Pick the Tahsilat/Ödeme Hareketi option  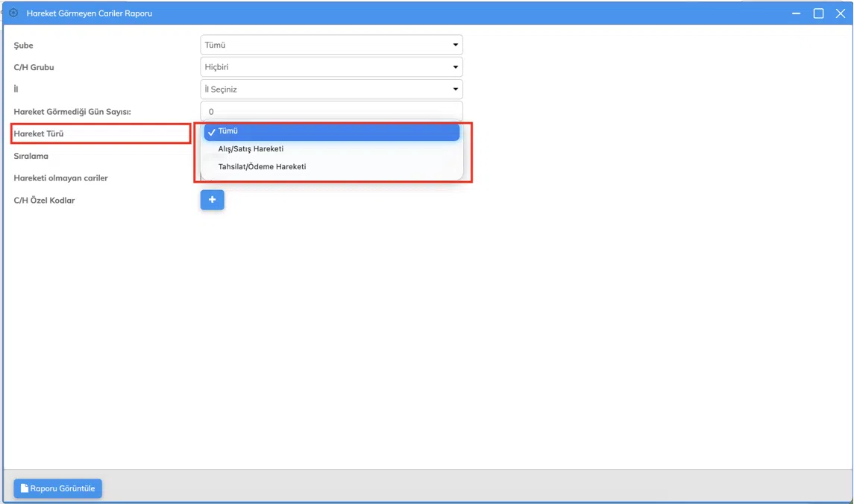[262, 167]
